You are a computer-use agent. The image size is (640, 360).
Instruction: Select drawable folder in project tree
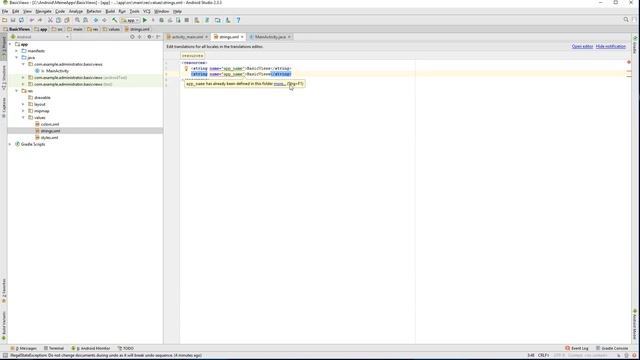coord(42,98)
